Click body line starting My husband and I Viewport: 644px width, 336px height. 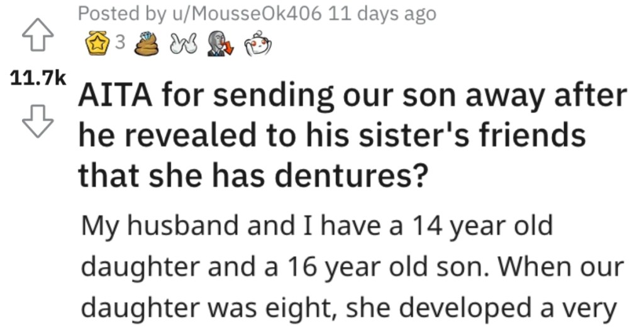317,227
